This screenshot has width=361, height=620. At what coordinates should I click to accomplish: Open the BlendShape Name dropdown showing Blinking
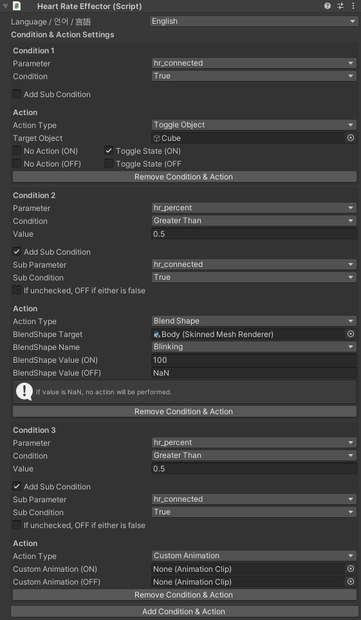tap(254, 347)
